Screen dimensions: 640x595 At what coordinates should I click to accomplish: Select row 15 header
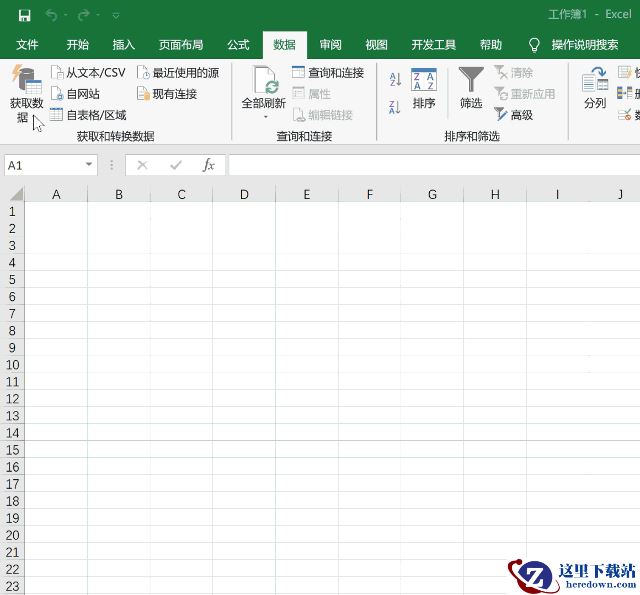12,450
